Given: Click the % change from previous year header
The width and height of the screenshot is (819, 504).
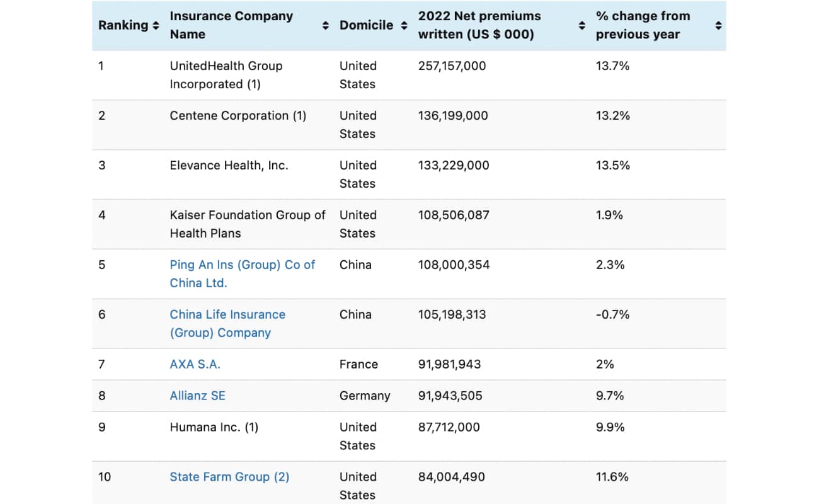Looking at the screenshot, I should [643, 25].
